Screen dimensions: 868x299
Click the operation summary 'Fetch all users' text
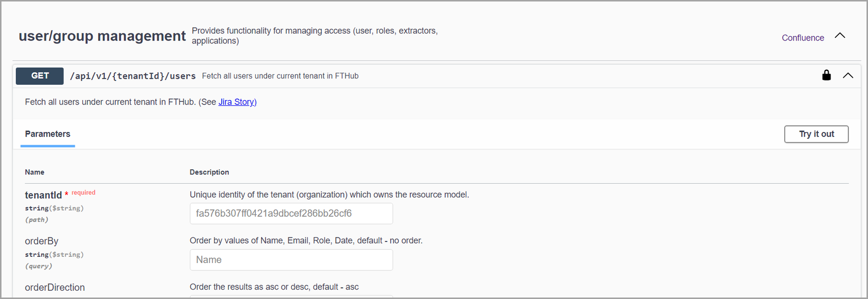point(280,76)
